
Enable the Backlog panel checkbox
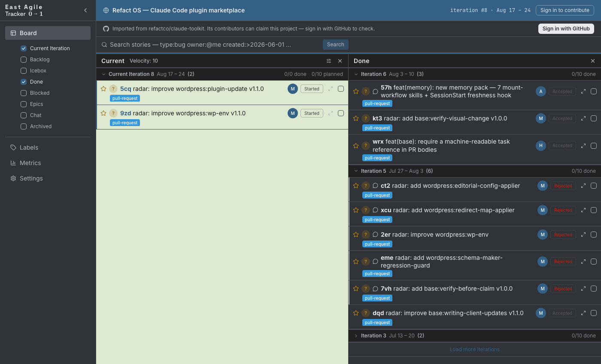point(24,60)
